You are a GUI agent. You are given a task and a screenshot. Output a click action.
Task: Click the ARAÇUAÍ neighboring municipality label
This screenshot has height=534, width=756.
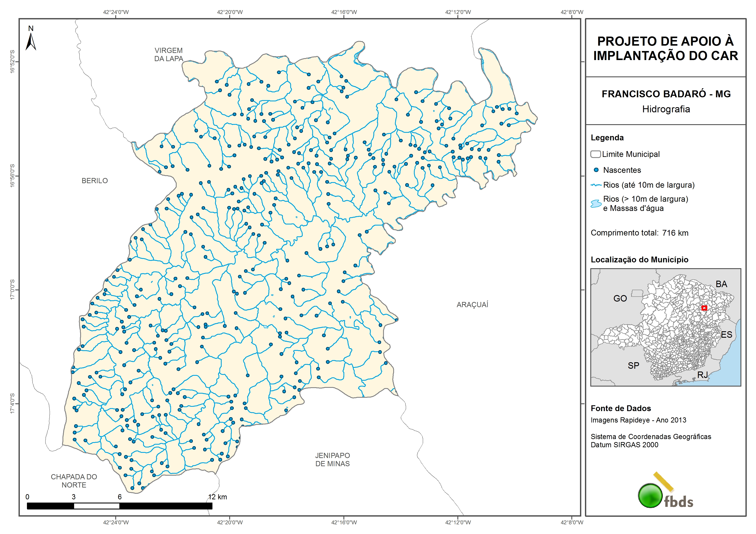coord(472,305)
